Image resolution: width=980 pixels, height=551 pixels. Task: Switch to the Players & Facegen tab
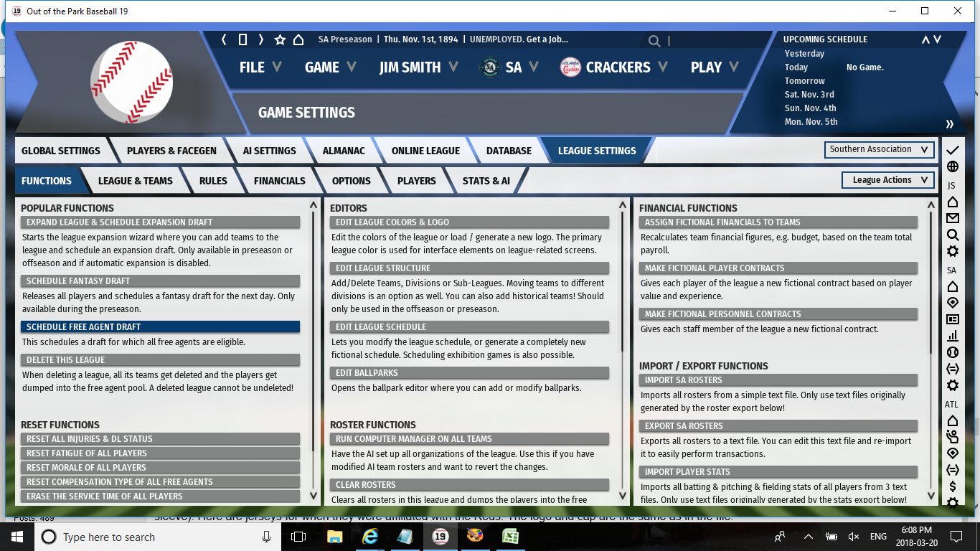pos(171,151)
